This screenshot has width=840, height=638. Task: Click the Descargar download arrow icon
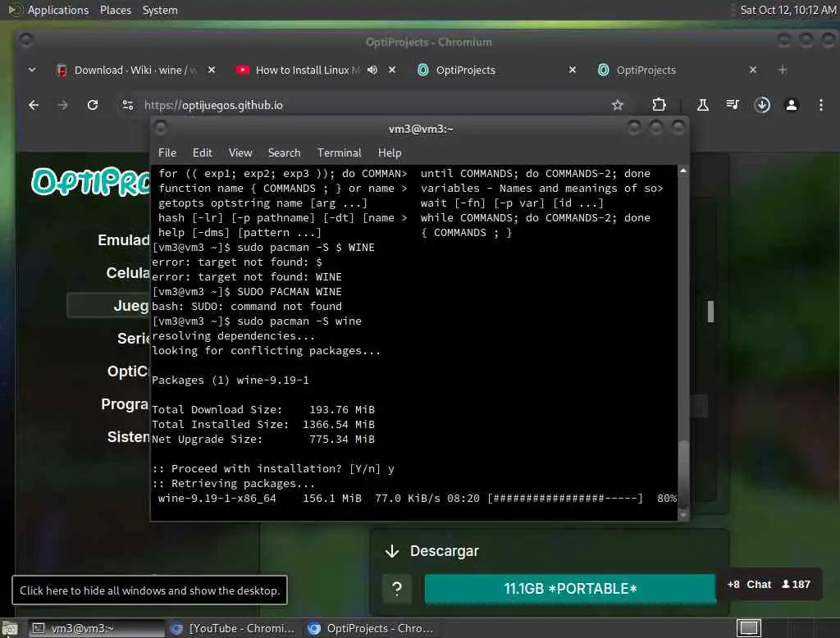[x=392, y=551]
